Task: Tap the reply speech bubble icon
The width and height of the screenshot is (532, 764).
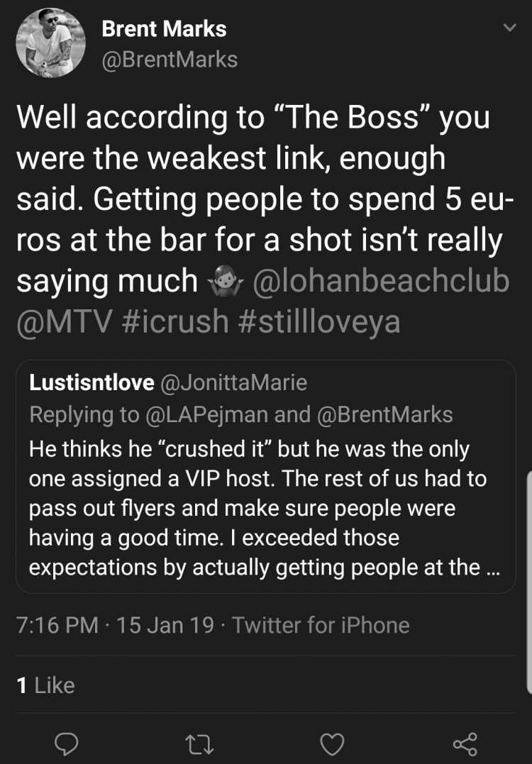Action: click(65, 745)
